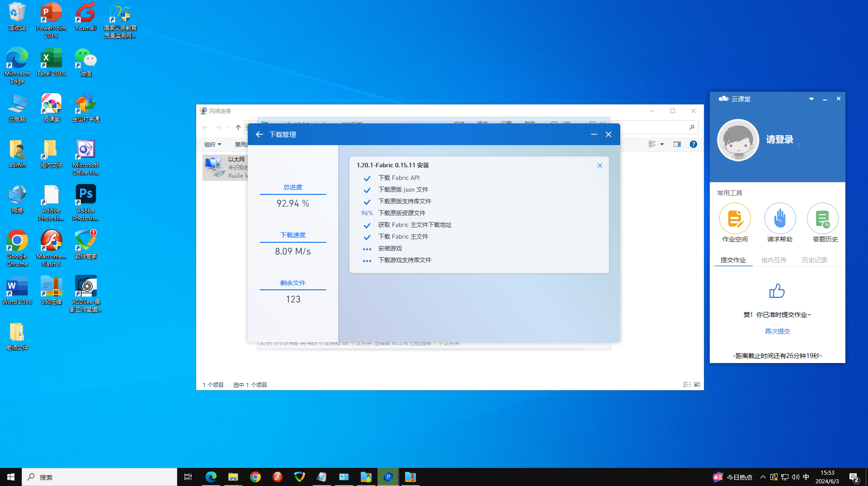The height and width of the screenshot is (486, 868).
Task: Click the 请求帮助 hand icon
Action: click(x=779, y=219)
